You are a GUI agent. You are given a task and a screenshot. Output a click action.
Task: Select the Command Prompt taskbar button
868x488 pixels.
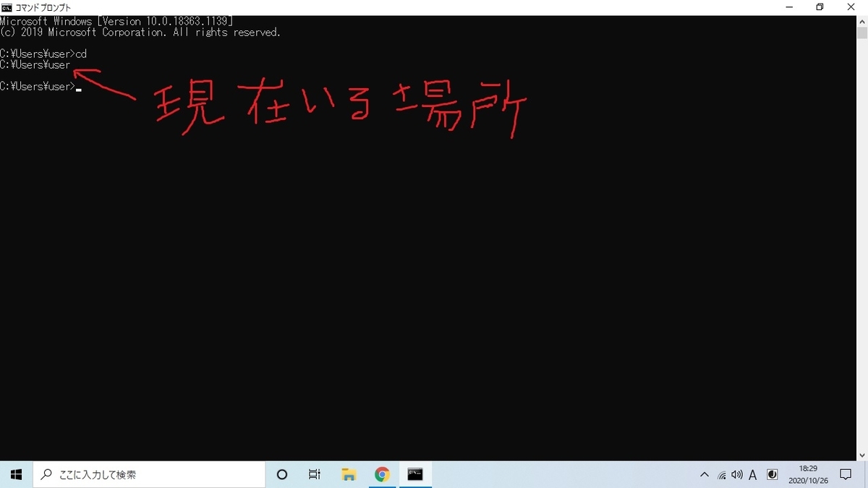pos(415,474)
